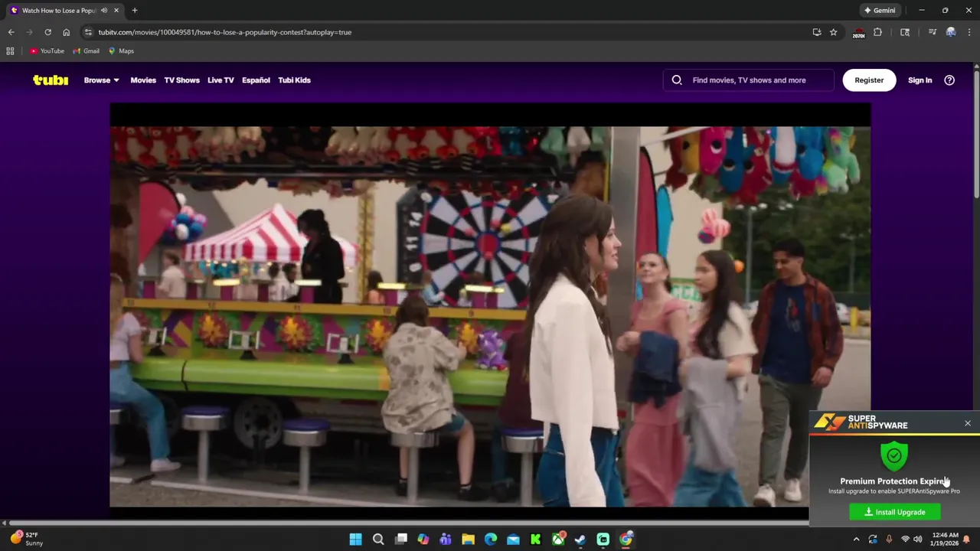Open the Extensions puzzle menu
Viewport: 980px width, 551px height.
(877, 32)
